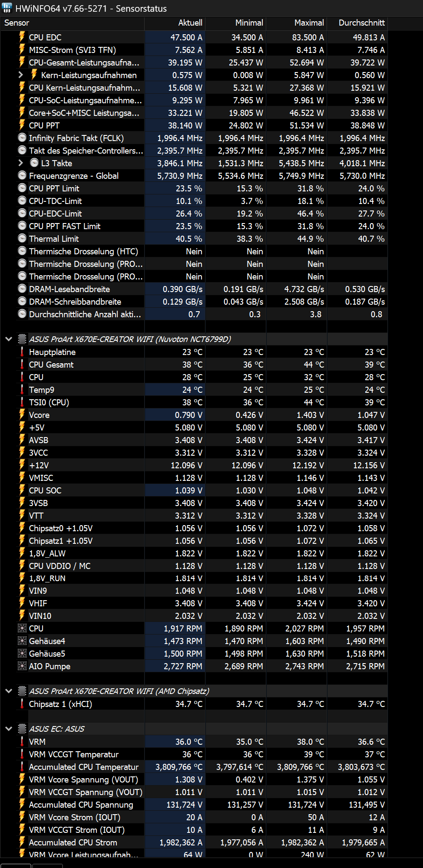This screenshot has height=868, width=423.
Task: Click clock icon beside Frequenzgrenze - Global
Action: coord(22,176)
